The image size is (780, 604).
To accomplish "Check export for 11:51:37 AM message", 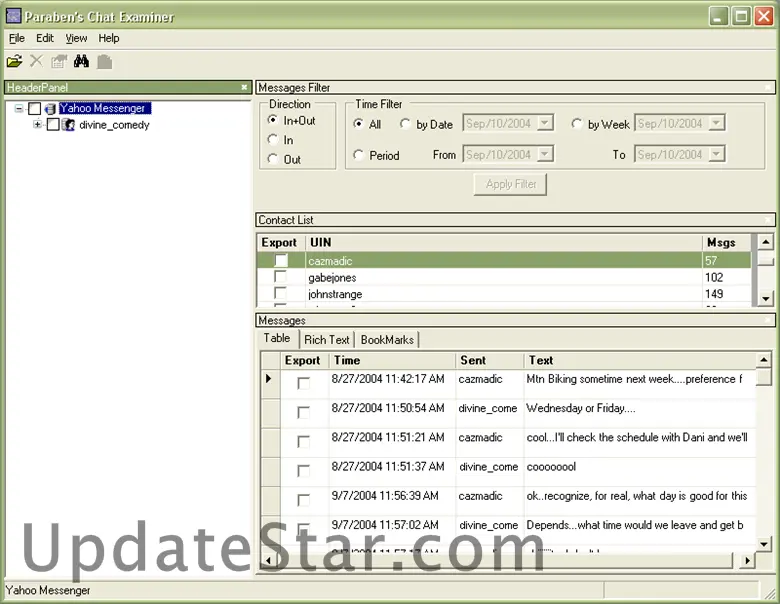I will (303, 471).
